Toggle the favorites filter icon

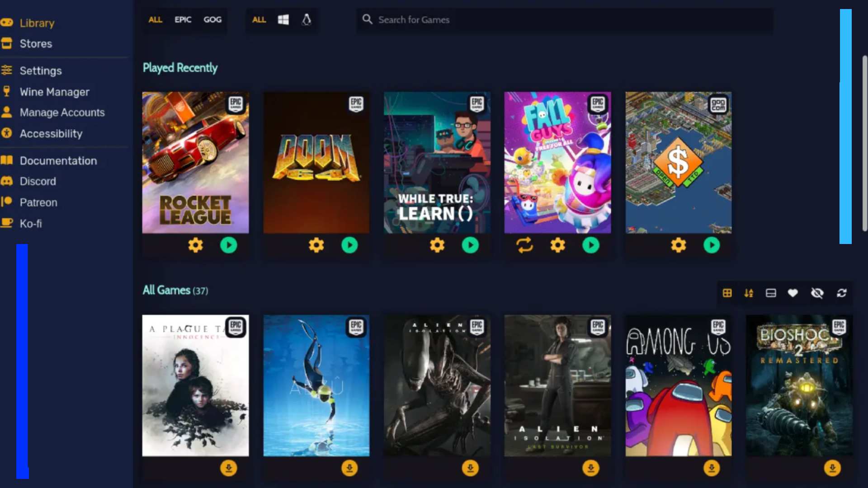tap(793, 293)
